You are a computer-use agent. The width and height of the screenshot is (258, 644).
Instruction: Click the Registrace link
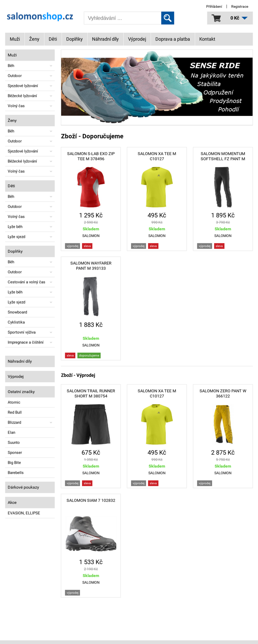(240, 6)
